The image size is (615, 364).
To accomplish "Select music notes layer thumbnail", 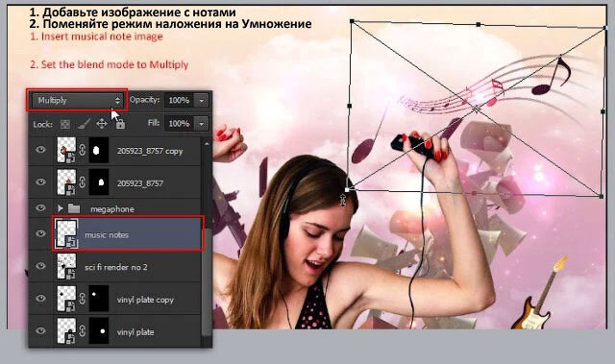I will coord(66,234).
